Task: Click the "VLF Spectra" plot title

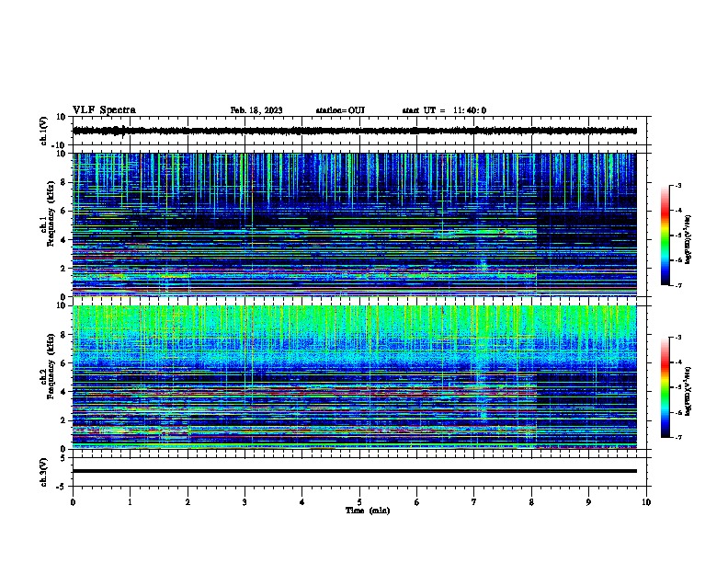Action: (x=104, y=110)
